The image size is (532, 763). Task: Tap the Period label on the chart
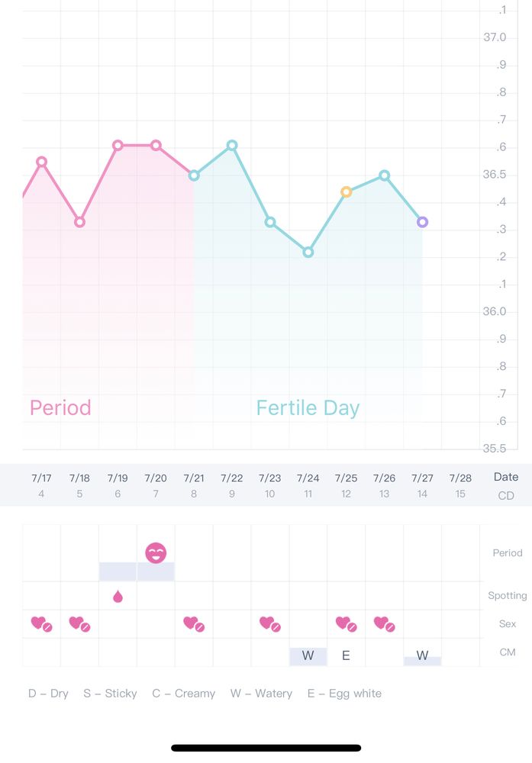coord(60,408)
